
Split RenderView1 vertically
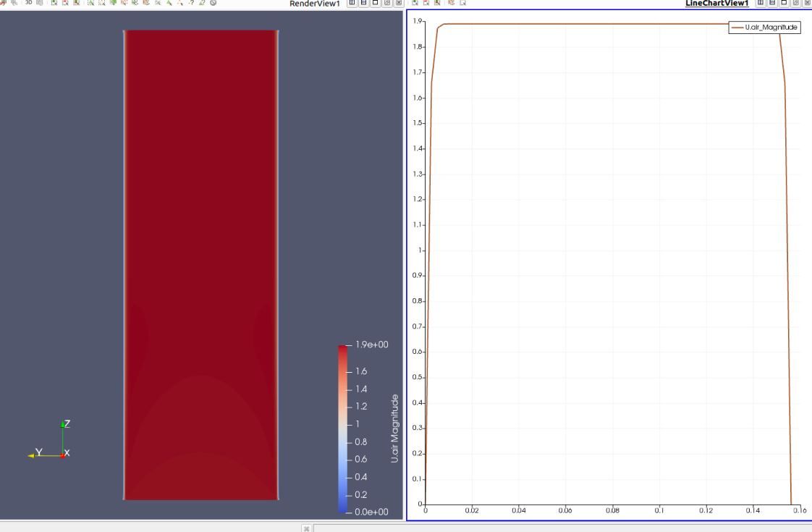click(x=363, y=3)
